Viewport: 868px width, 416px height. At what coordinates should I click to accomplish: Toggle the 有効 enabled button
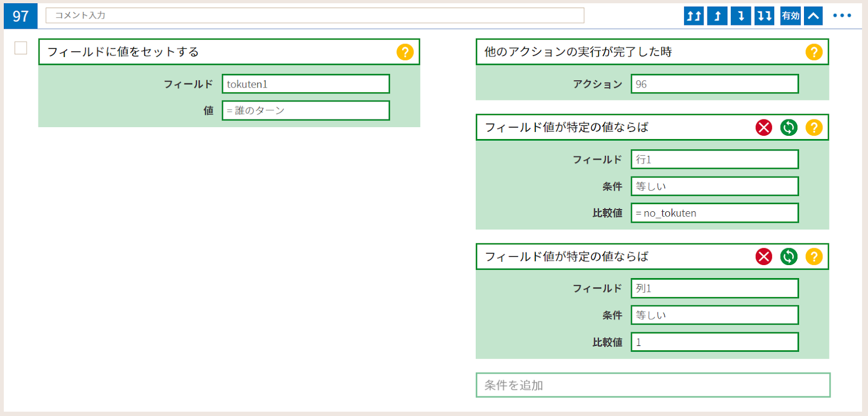[790, 16]
